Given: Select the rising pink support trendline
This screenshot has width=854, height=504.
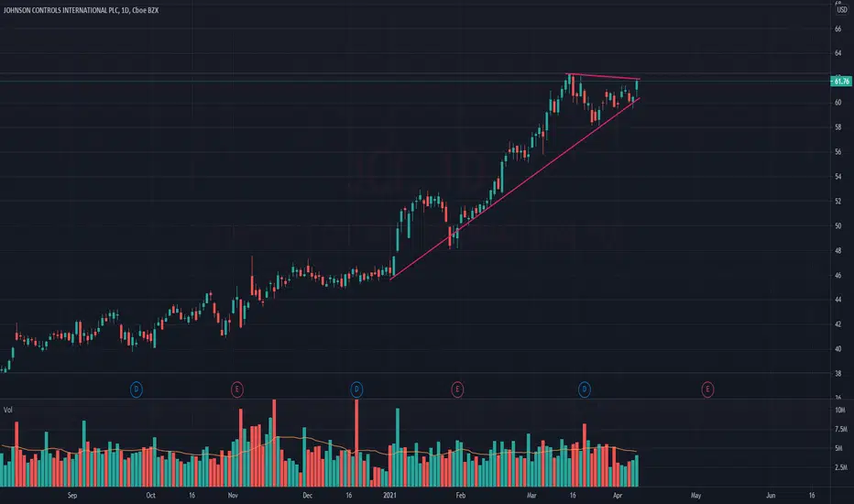Looking at the screenshot, I should tap(515, 189).
